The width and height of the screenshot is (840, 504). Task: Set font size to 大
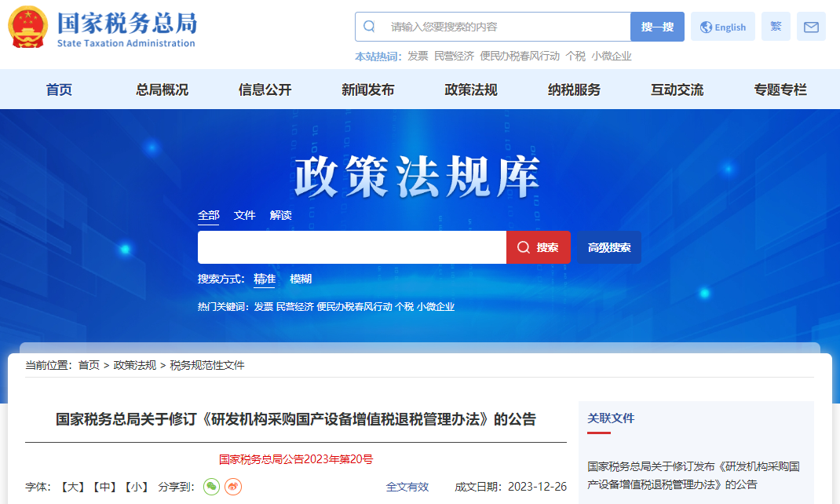[x=72, y=487]
